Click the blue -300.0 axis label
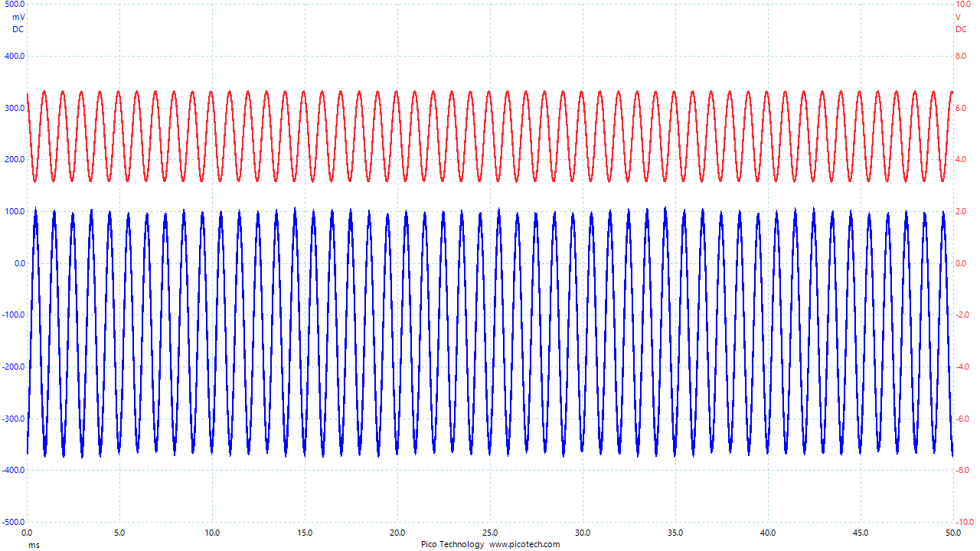 pyautogui.click(x=13, y=419)
